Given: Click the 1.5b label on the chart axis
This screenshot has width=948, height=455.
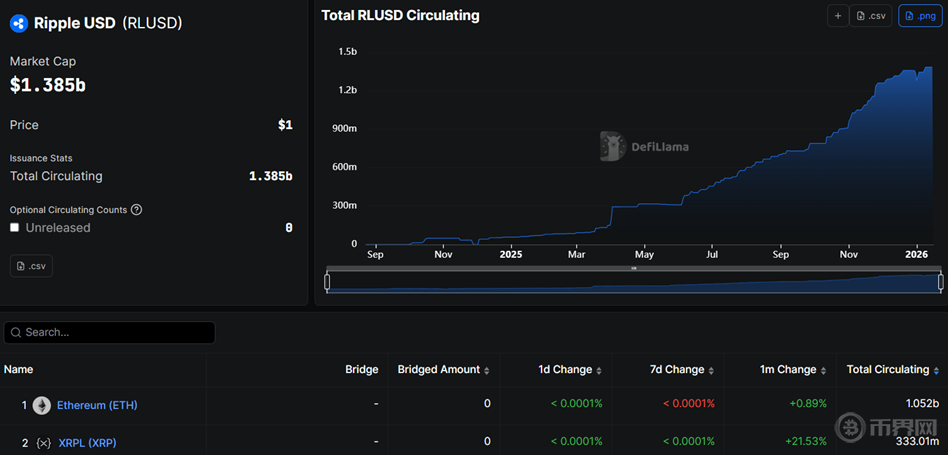Looking at the screenshot, I should (x=347, y=52).
